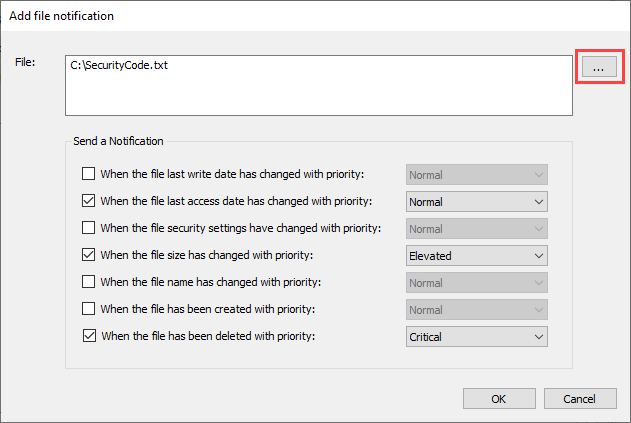The height and width of the screenshot is (423, 631).
Task: Enable notification when file has been created
Action: [x=89, y=309]
